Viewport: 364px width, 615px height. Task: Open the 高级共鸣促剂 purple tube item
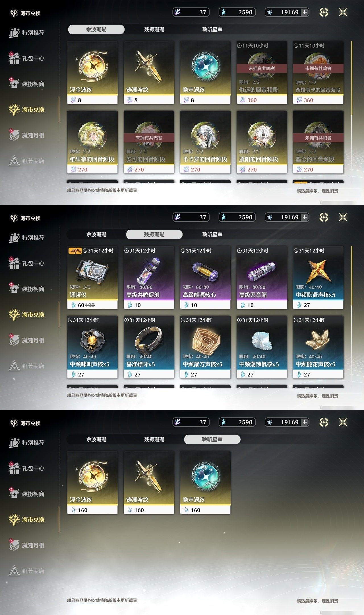pos(149,278)
